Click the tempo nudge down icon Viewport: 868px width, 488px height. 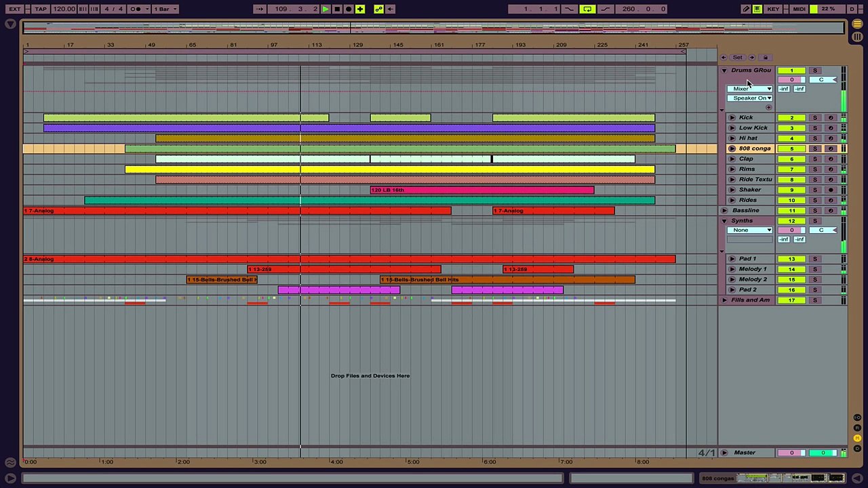(x=83, y=9)
